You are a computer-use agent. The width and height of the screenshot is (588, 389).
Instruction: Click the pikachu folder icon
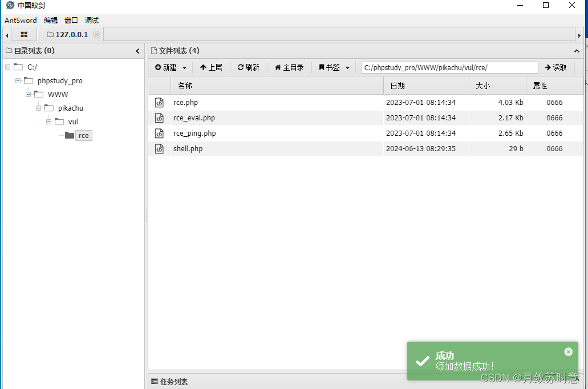point(49,108)
